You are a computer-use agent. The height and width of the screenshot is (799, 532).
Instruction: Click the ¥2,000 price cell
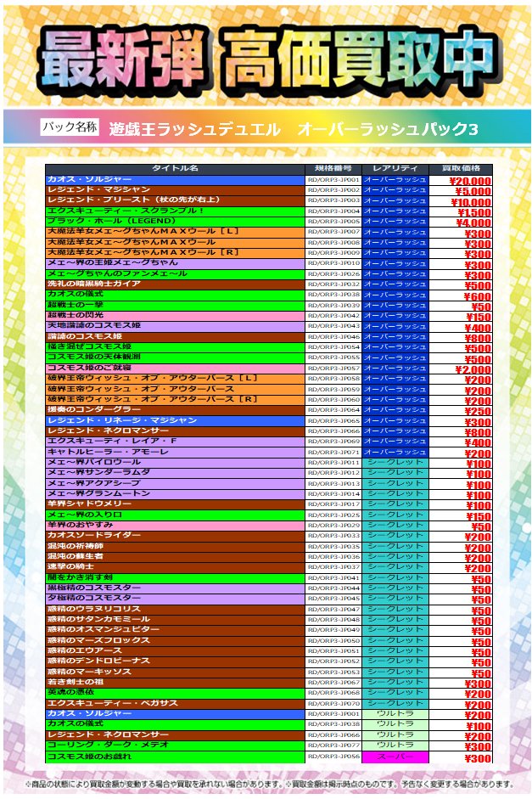point(461,369)
